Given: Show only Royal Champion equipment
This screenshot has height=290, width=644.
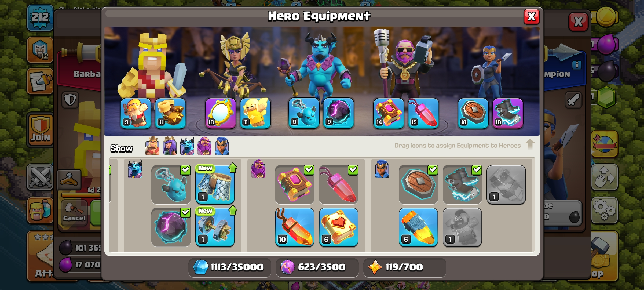Looking at the screenshot, I should click(x=222, y=146).
